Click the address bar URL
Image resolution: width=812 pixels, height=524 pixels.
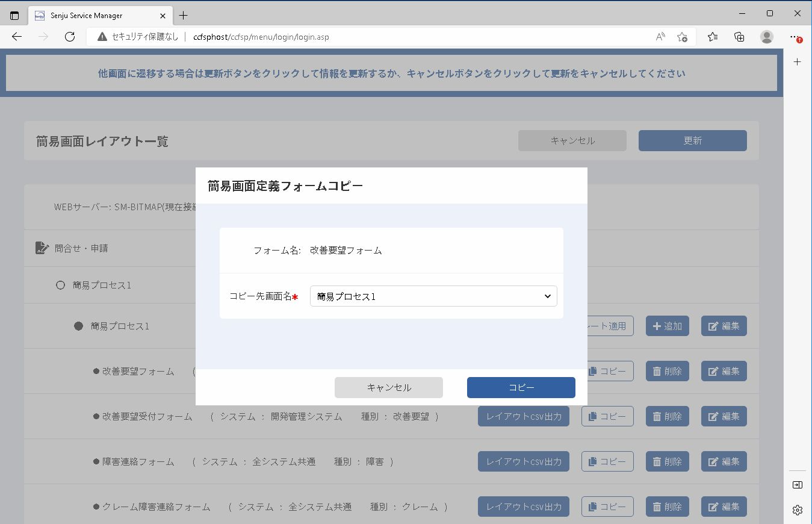click(x=261, y=37)
